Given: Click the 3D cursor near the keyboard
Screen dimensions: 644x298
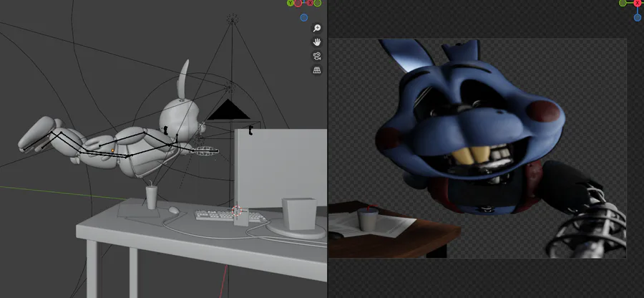Looking at the screenshot, I should click(237, 211).
